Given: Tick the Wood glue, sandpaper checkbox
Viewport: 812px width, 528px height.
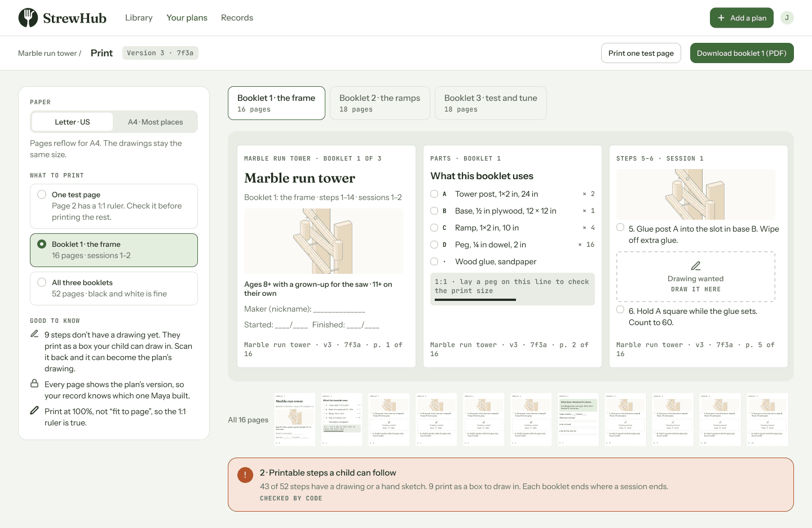Looking at the screenshot, I should tap(434, 261).
